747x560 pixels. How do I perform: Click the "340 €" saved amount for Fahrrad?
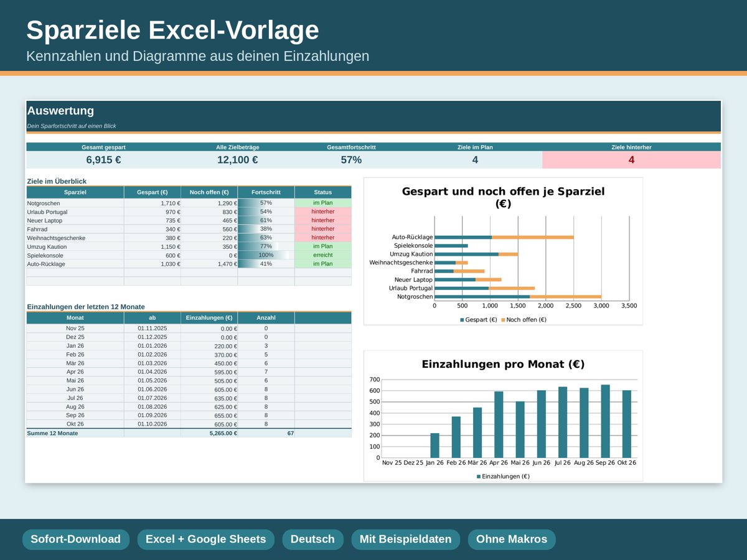click(x=152, y=229)
